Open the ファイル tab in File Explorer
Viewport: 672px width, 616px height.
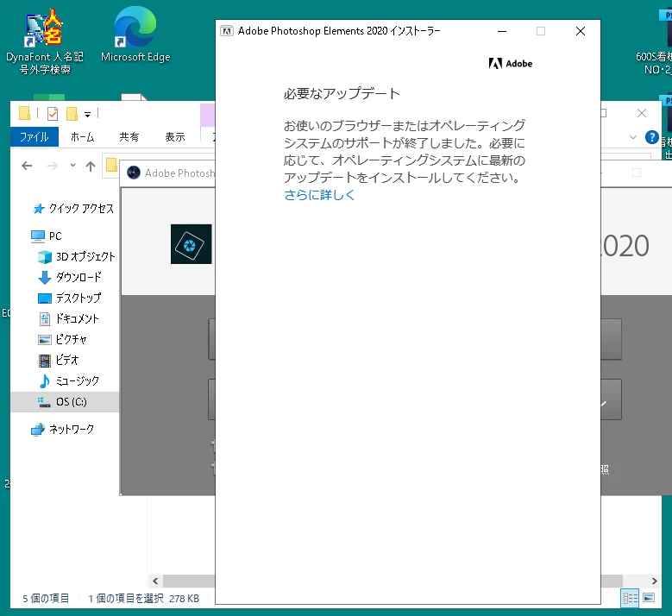coord(35,137)
